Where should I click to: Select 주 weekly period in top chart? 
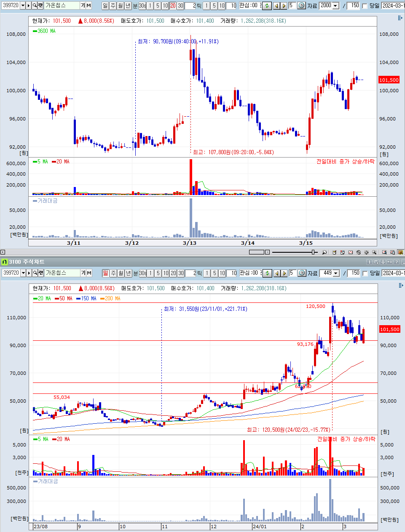113,5
